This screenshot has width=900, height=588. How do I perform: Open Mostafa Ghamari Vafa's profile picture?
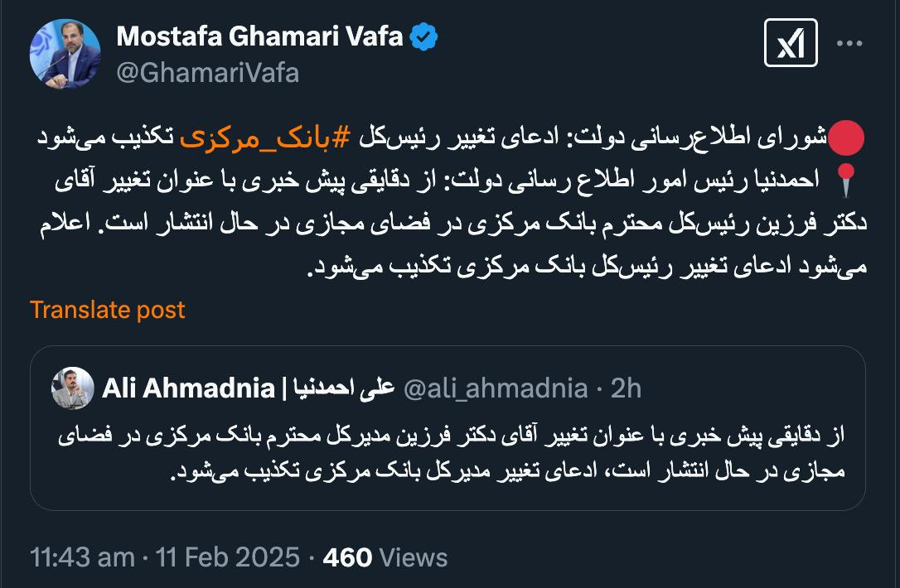pos(65,53)
